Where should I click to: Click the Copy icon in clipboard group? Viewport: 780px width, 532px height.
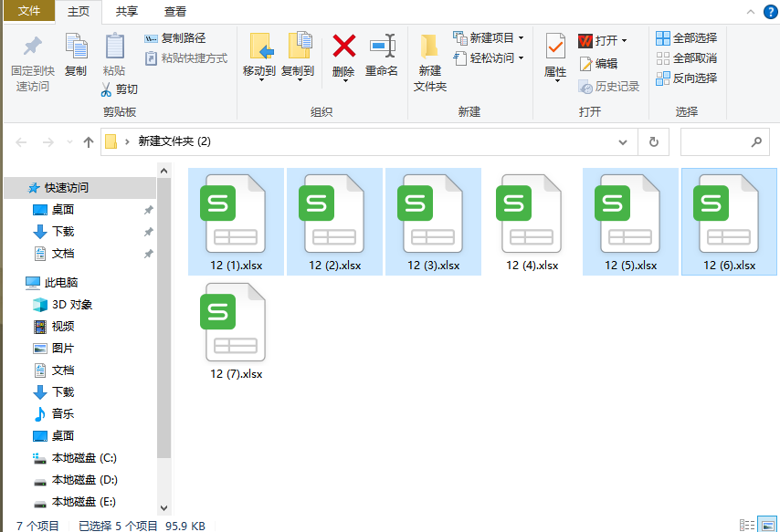[x=76, y=47]
